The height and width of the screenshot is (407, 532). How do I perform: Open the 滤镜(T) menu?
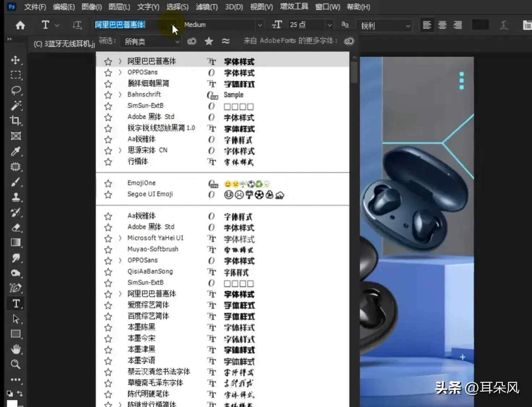tap(207, 7)
